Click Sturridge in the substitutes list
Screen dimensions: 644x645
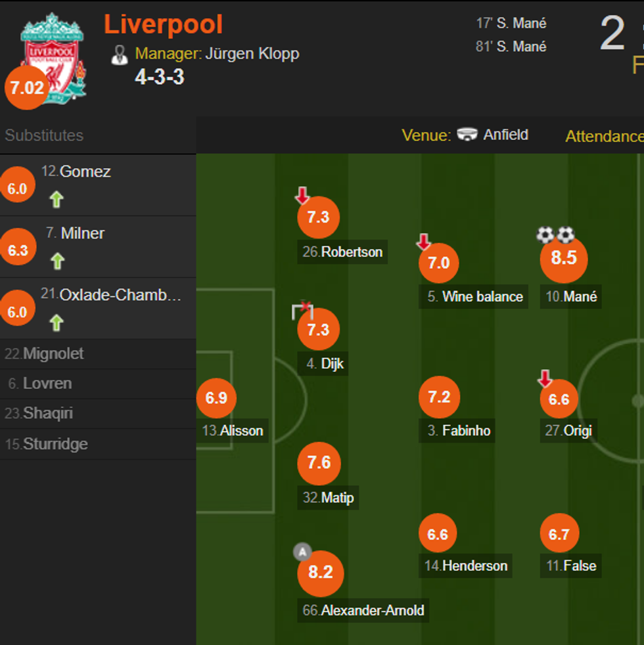[55, 444]
